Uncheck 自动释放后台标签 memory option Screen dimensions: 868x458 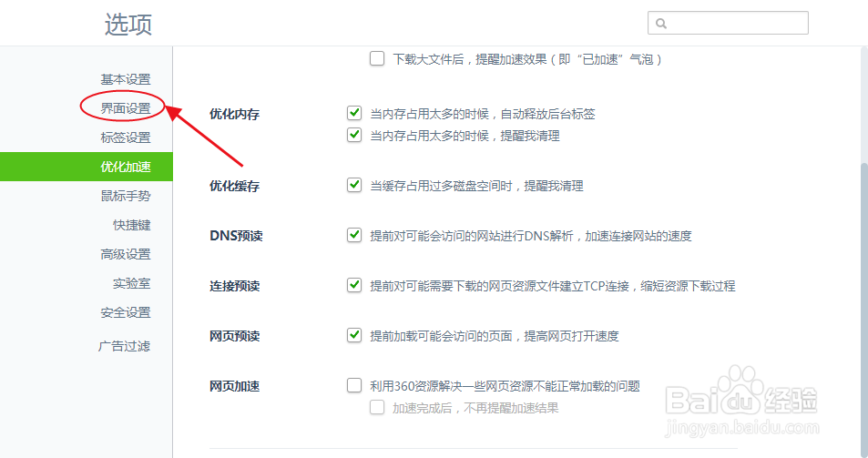pyautogui.click(x=354, y=113)
